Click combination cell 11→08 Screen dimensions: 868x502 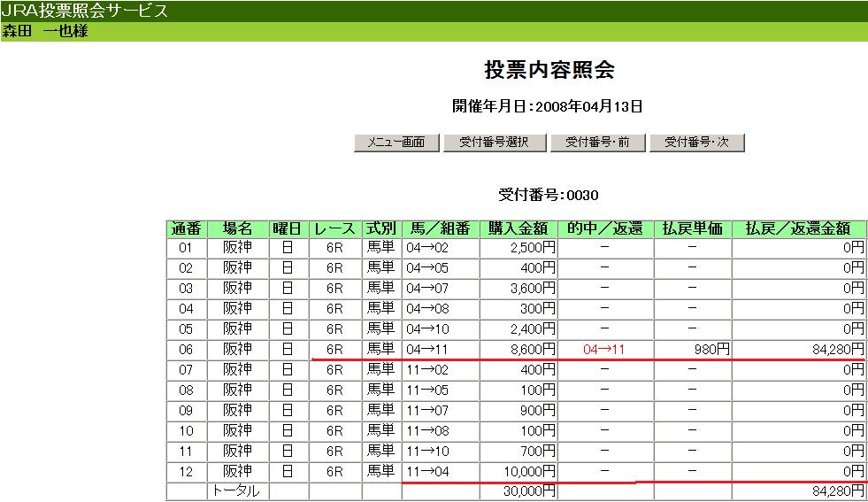(427, 431)
